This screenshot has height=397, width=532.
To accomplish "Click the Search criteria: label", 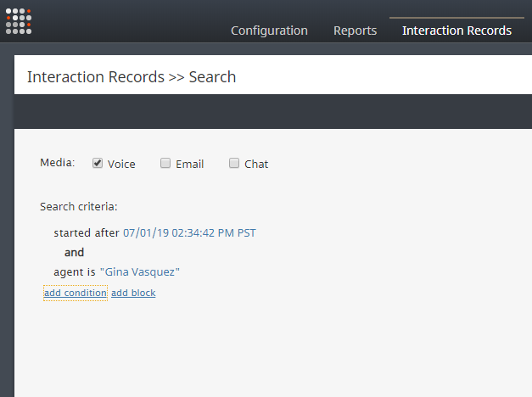I will pyautogui.click(x=79, y=207).
